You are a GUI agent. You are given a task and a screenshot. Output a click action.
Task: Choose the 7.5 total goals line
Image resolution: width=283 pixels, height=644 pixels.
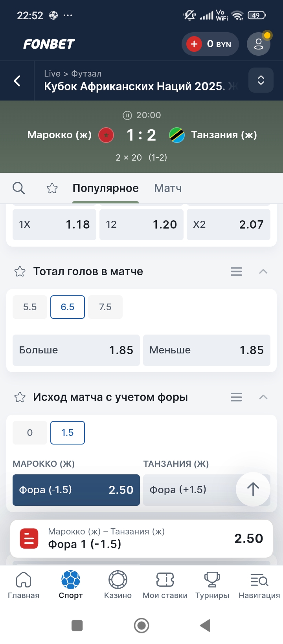pos(105,307)
